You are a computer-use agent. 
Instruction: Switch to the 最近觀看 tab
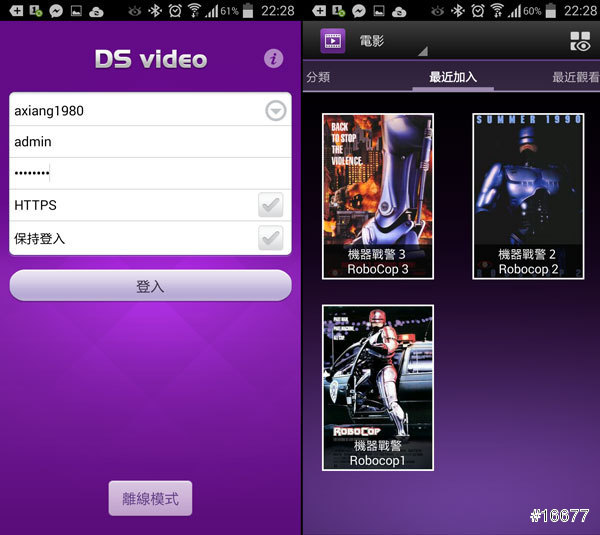[x=576, y=77]
